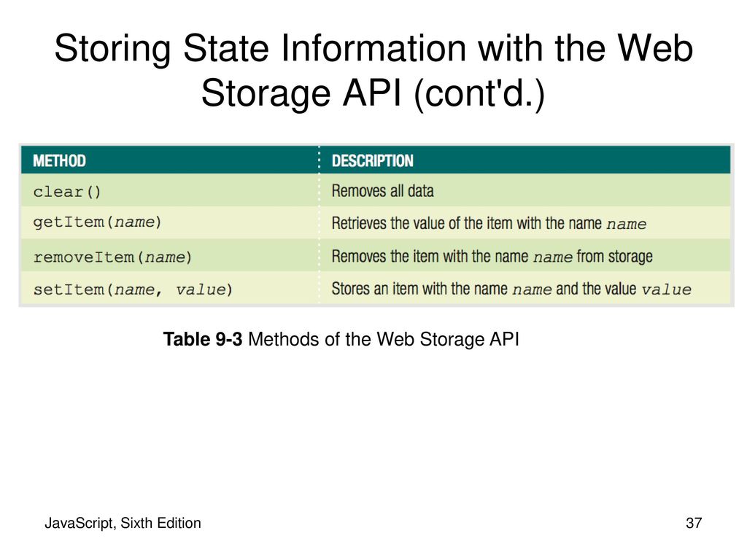Select 'Stores an item with the name' description
Screen dimensions: 747x560
coord(511,289)
